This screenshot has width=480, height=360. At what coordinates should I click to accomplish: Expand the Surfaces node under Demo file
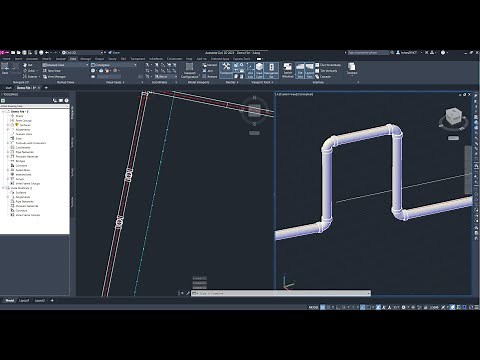[x=8, y=125]
